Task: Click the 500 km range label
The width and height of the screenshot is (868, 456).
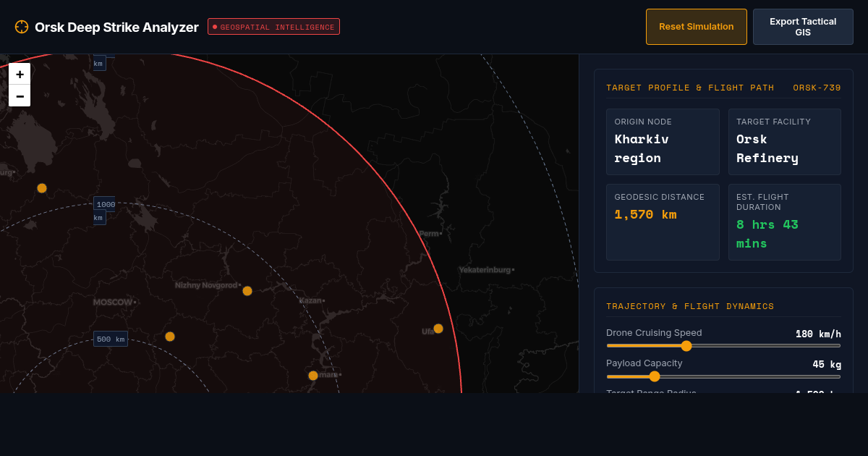Action: 111,339
